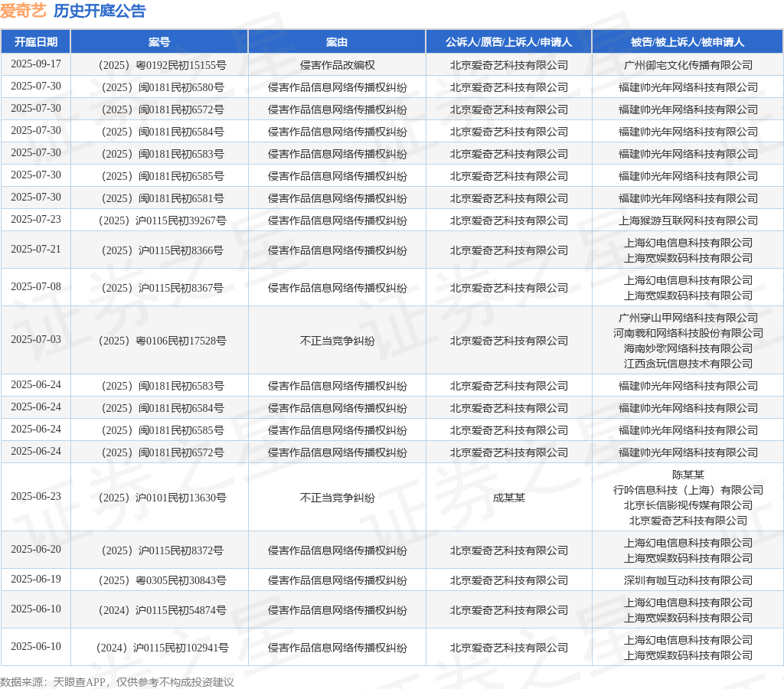Screen dimensions: 784x689
Task: Click the 数据来源 天眼查APP footer note
Action: (116, 681)
